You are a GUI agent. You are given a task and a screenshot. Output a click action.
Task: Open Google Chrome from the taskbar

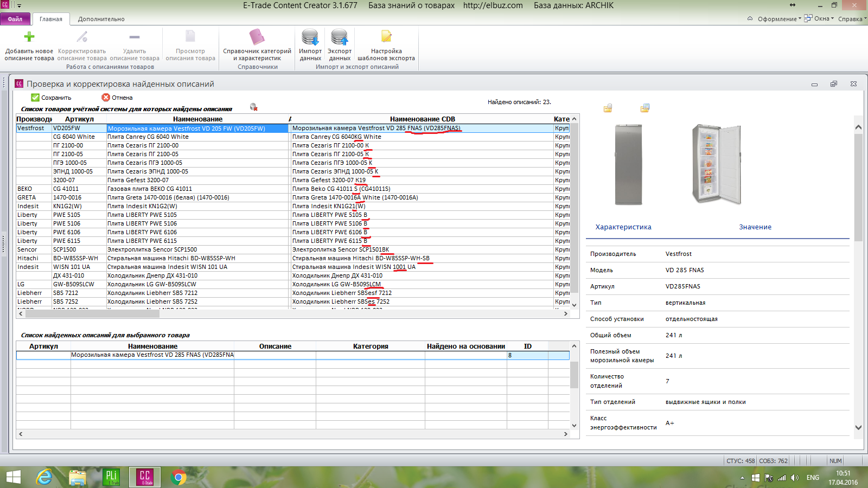(x=178, y=477)
